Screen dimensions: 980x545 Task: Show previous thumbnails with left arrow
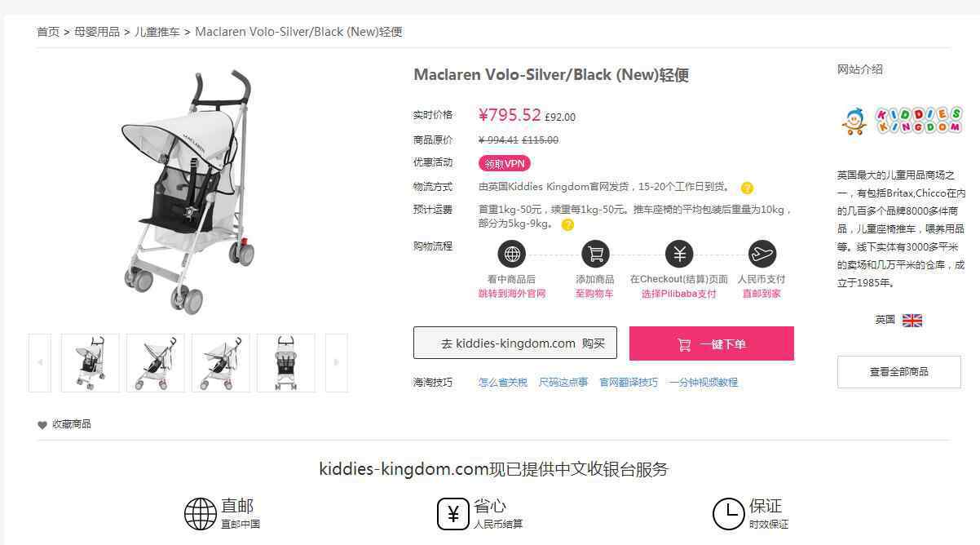[40, 362]
